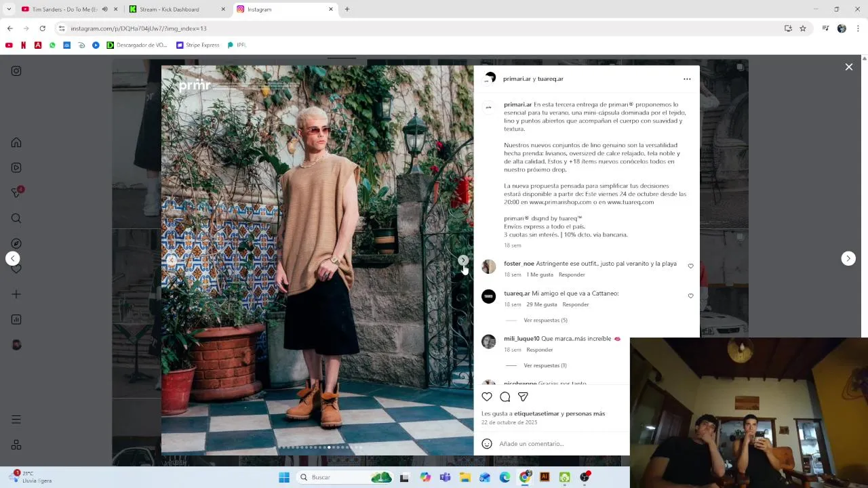Open tab search dropdown arrow
This screenshot has width=868, height=488.
[8, 9]
